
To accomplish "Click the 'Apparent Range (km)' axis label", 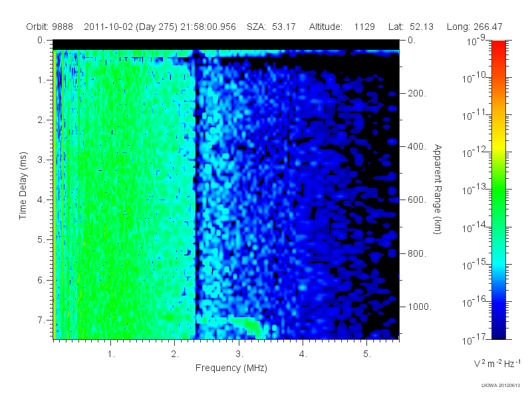I will tap(438, 189).
